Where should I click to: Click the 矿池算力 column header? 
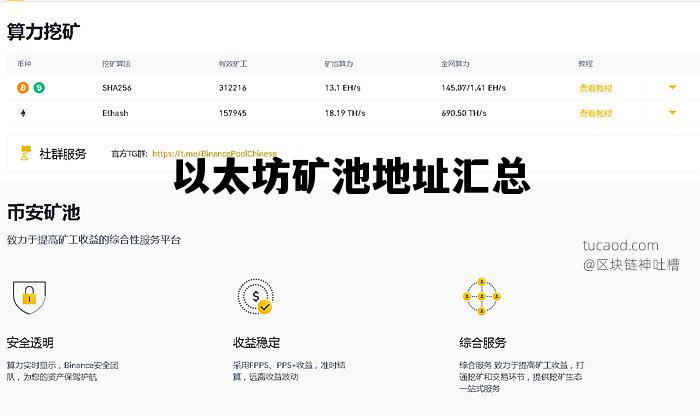click(x=338, y=64)
